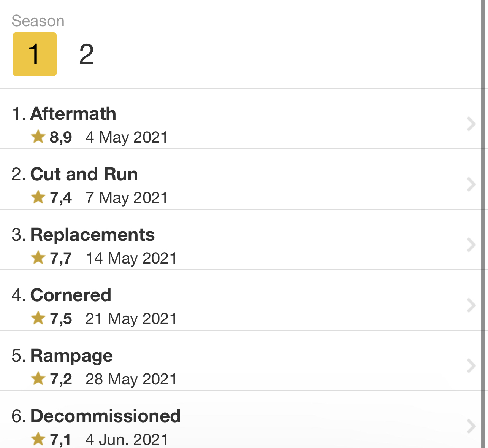Click the Decommissioned row chevron
The image size is (488, 448).
click(471, 426)
